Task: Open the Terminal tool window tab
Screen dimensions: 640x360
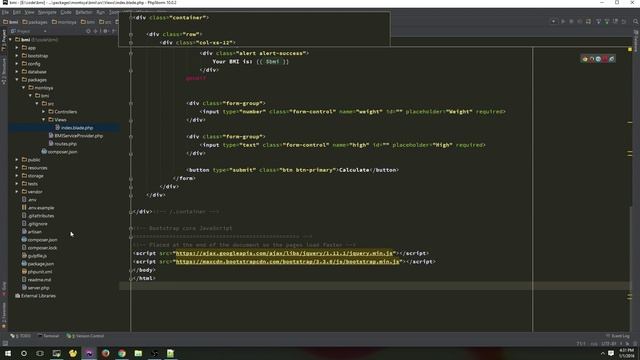Action: tap(49, 336)
